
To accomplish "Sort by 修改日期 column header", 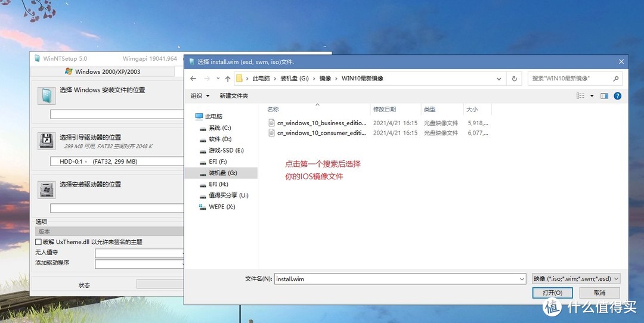I will coord(385,109).
